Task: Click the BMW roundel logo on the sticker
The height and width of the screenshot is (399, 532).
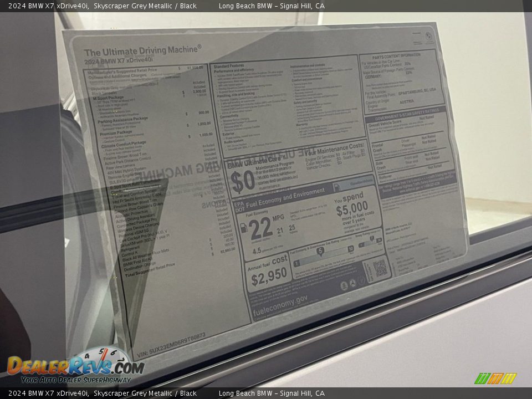Action: point(429,37)
